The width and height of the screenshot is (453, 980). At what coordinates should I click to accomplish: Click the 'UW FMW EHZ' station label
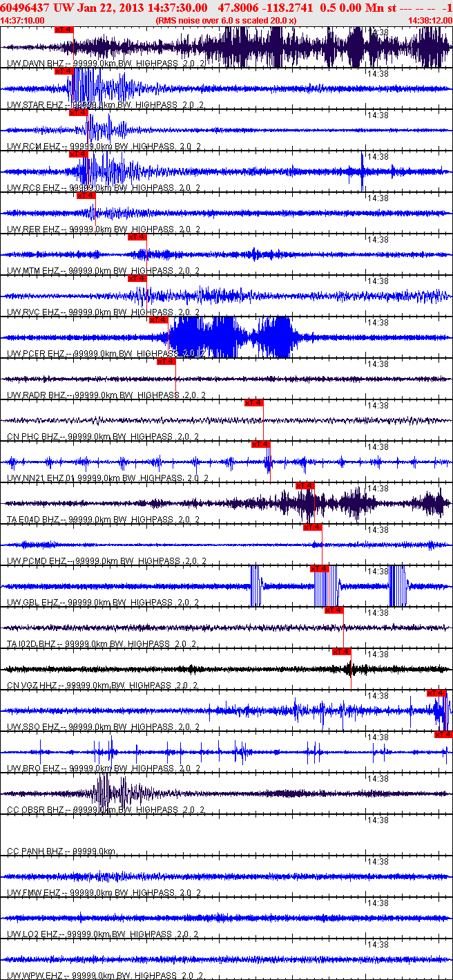pyautogui.click(x=32, y=893)
